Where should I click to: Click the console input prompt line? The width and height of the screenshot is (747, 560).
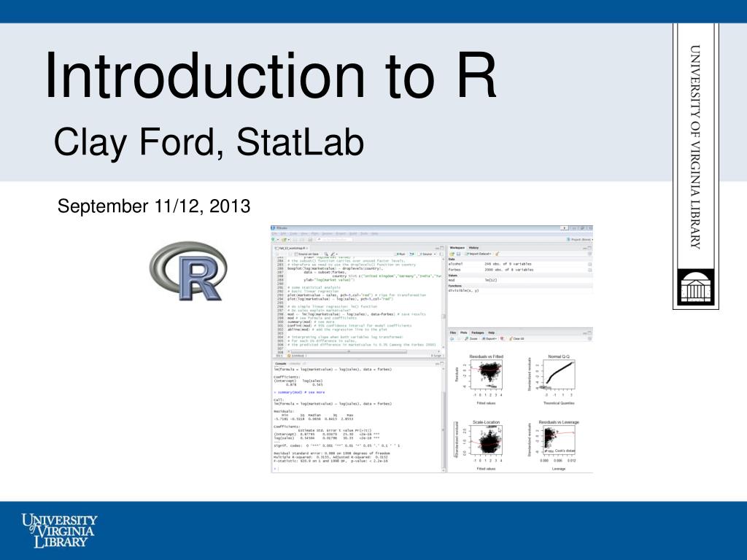357,469
